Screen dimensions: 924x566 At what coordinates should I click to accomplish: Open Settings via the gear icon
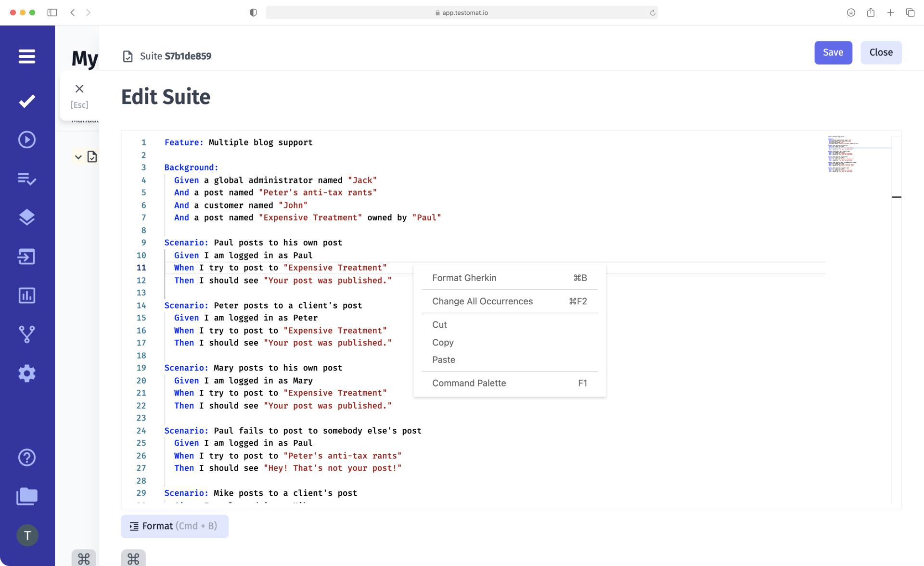(x=27, y=373)
